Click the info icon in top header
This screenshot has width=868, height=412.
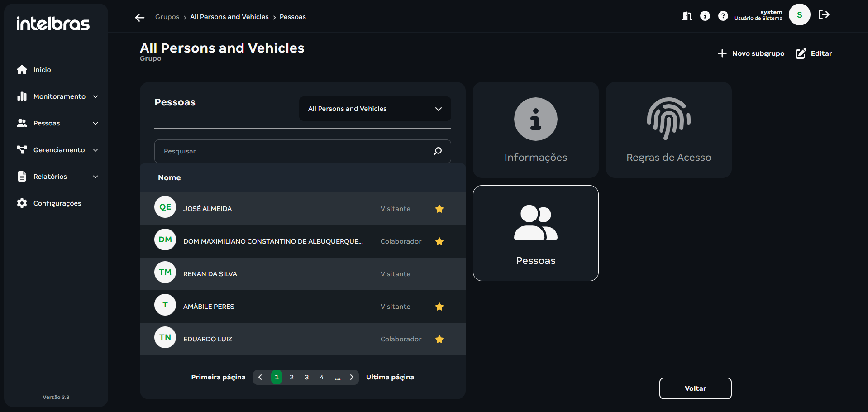705,16
